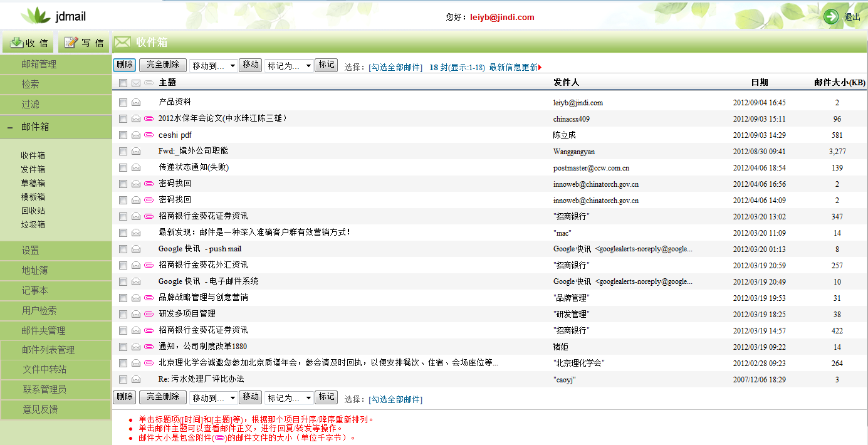The width and height of the screenshot is (868, 445).
Task: Click the bottom 标记 button
Action: 326,397
